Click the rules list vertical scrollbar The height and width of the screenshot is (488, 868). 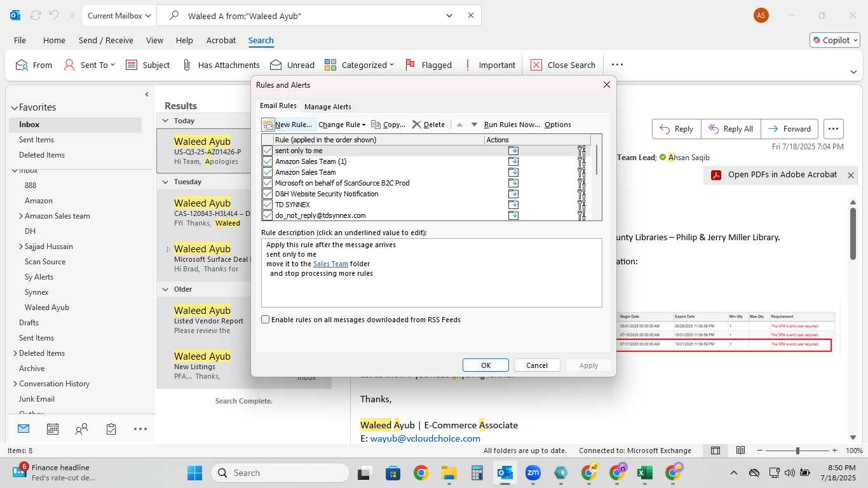coord(597,160)
